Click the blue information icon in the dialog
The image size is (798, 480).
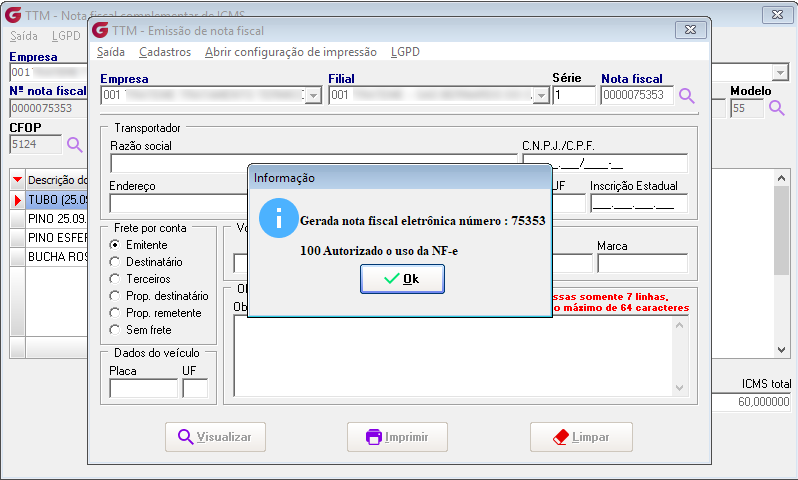pos(278,218)
